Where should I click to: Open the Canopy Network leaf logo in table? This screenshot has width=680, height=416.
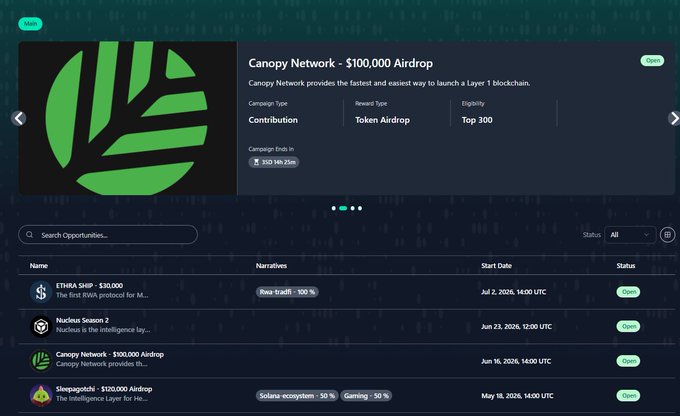point(41,361)
